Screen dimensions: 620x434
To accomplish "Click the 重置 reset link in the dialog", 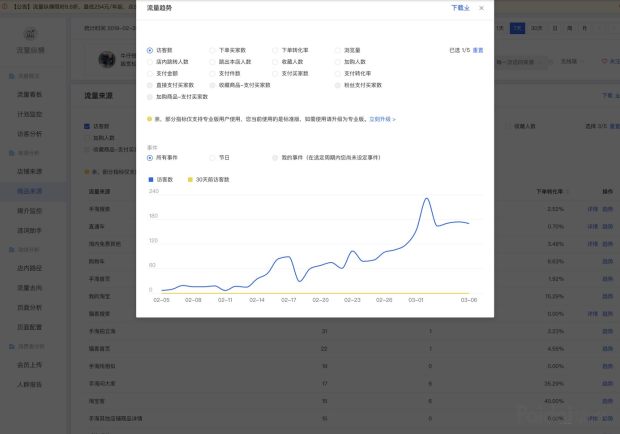I will (478, 50).
